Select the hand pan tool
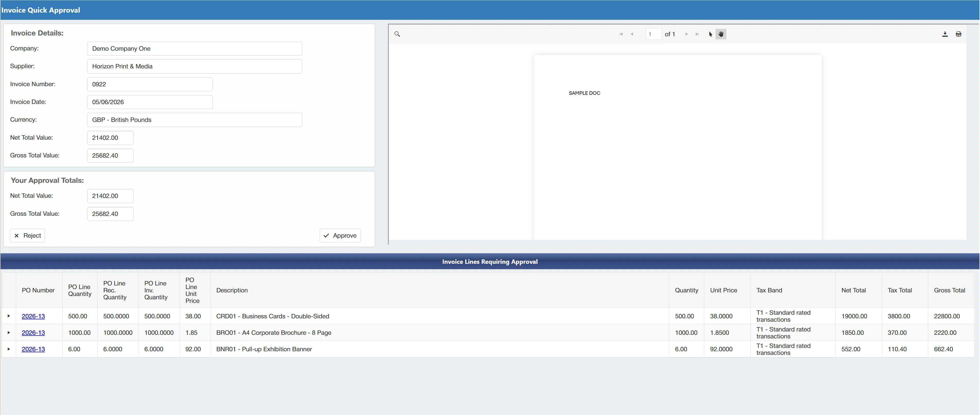Viewport: 980px width, 415px height. coord(721,34)
